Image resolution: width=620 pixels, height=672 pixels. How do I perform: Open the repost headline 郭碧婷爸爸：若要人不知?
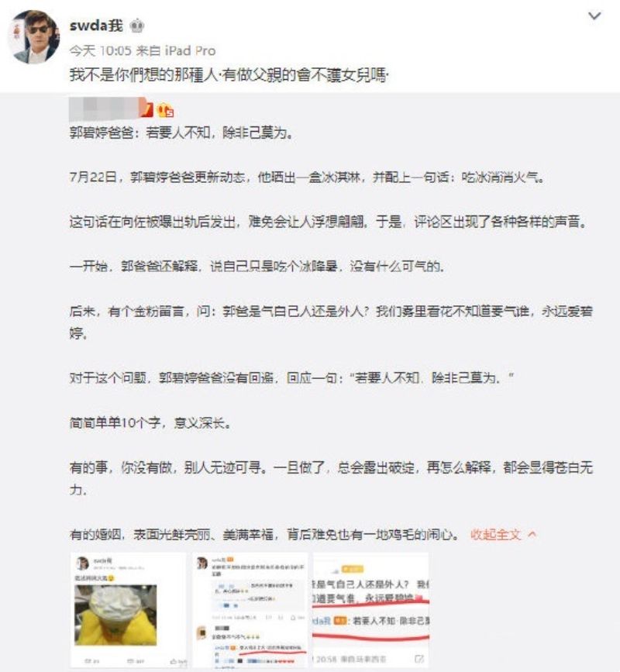click(182, 133)
